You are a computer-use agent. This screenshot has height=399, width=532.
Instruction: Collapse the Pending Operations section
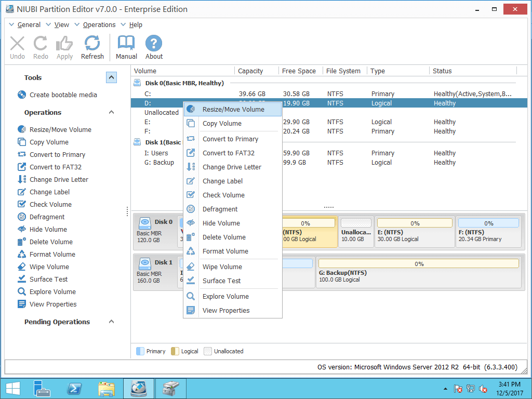[111, 322]
